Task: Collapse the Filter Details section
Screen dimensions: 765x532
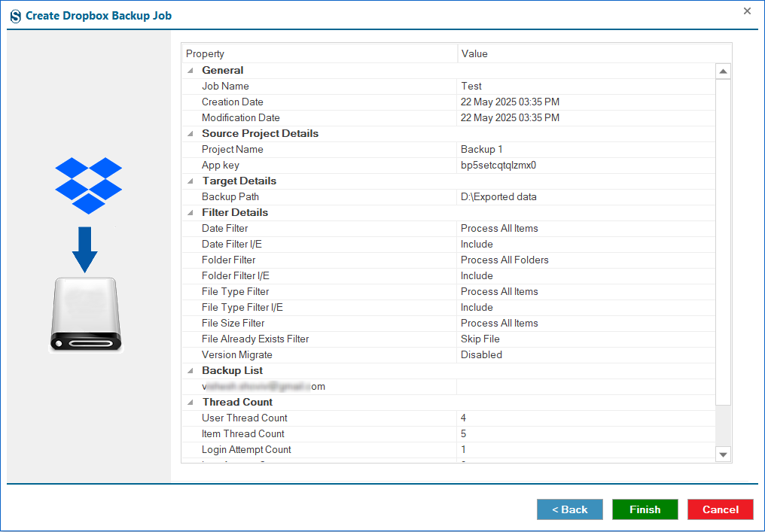Action: click(190, 213)
